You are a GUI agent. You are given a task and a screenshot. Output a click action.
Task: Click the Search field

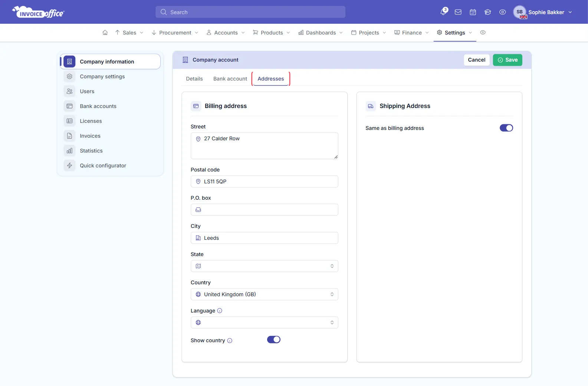click(250, 12)
